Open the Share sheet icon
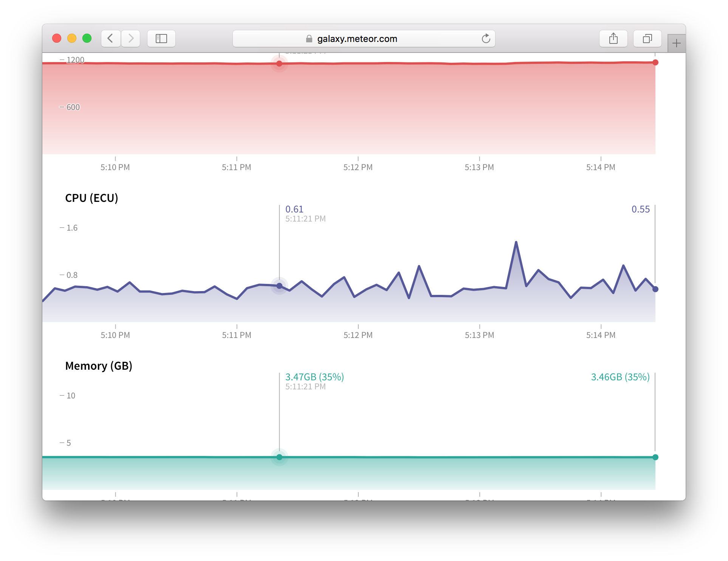The width and height of the screenshot is (728, 561). (613, 39)
